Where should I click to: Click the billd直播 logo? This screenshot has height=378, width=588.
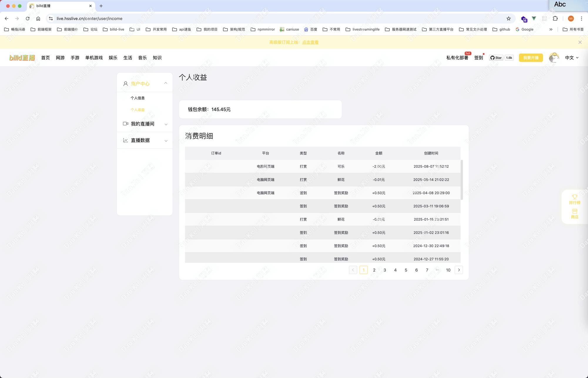pyautogui.click(x=22, y=58)
